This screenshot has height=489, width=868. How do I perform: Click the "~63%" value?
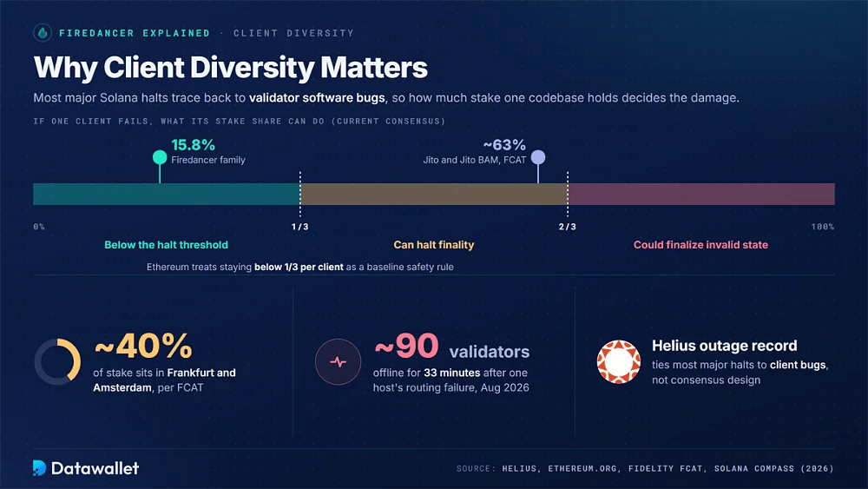click(x=504, y=144)
